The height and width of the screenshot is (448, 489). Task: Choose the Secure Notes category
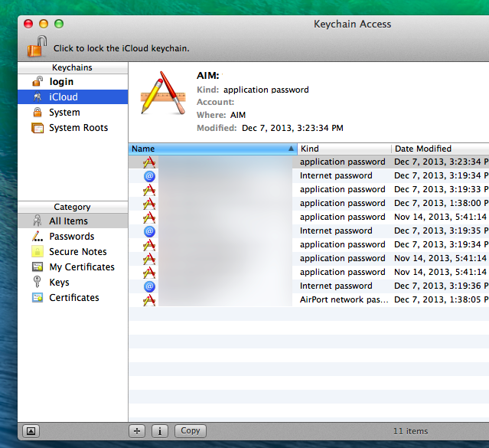pos(73,252)
